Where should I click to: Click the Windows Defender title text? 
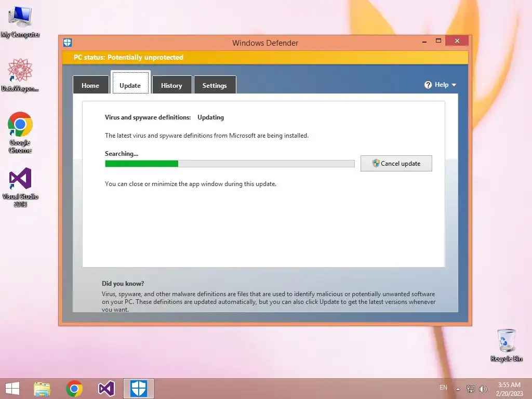click(x=265, y=43)
